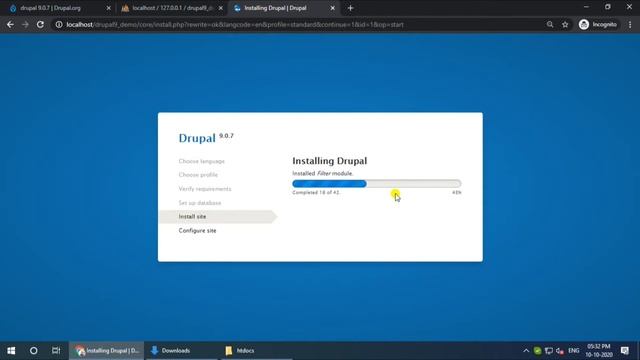Screen dimensions: 640x360
Task: Click the Completed count status text
Action: [316, 192]
